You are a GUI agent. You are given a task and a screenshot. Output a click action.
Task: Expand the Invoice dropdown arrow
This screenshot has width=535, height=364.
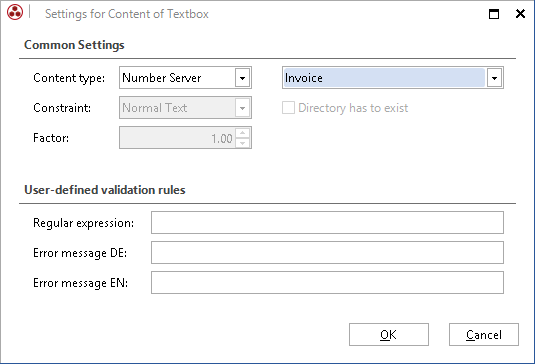coord(494,78)
